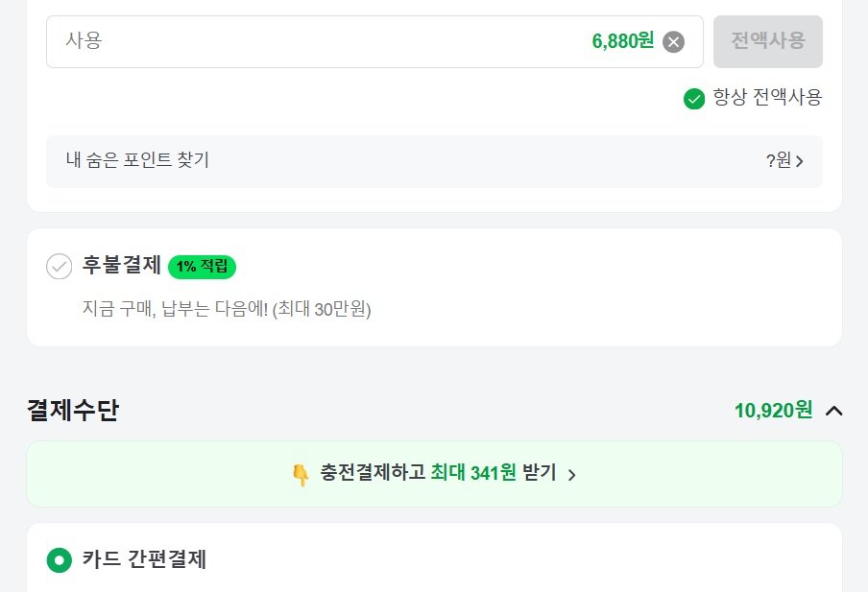The height and width of the screenshot is (592, 868).
Task: Click the 지금 구매, 납부는 다음에 description
Action: tap(227, 309)
